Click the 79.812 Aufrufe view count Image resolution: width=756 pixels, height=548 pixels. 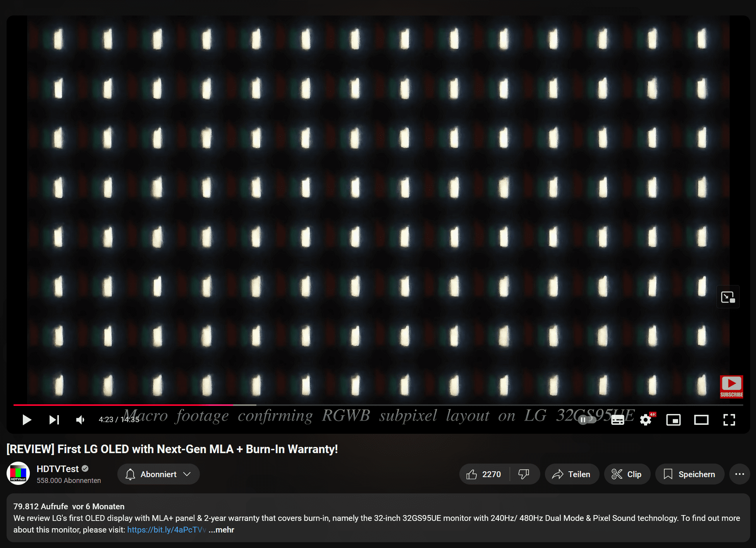pos(41,507)
